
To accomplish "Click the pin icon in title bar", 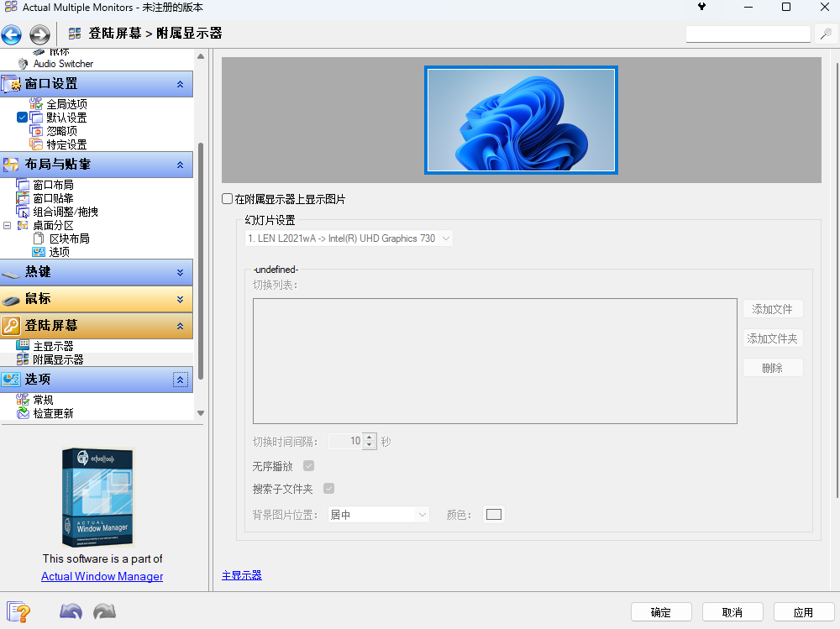I will (701, 7).
